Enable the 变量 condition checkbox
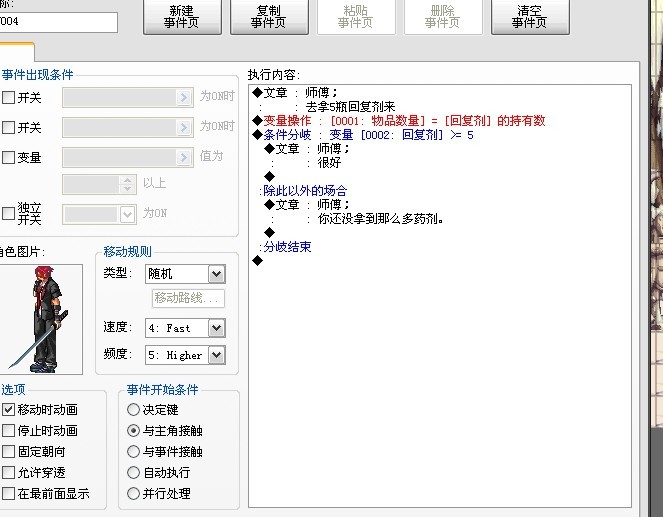The image size is (663, 517). pyautogui.click(x=8, y=157)
